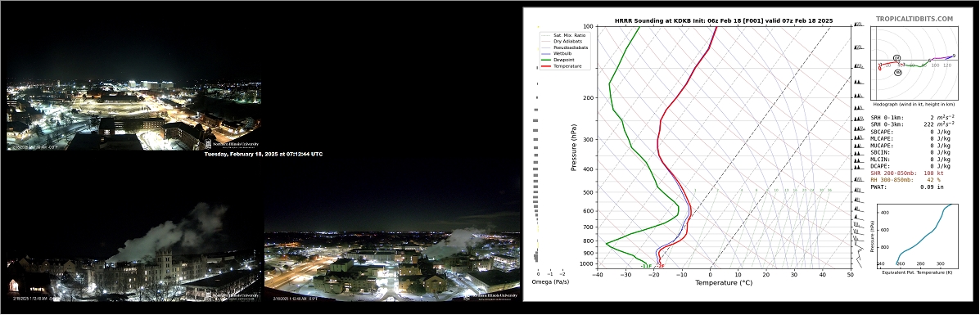Click the 100 pressure tick label
The height and width of the screenshot is (315, 980).
click(589, 26)
